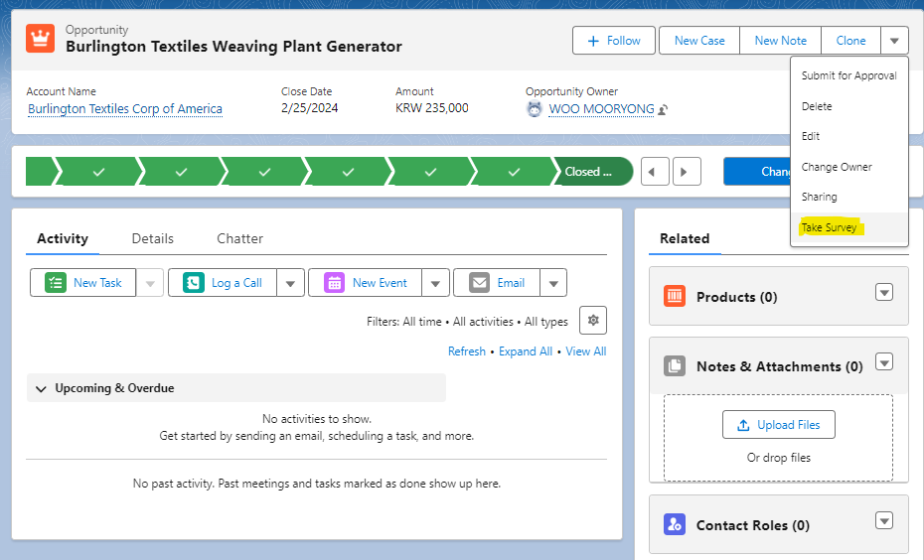This screenshot has height=560, width=924.
Task: Click the Contact Roles purple icon
Action: click(675, 524)
